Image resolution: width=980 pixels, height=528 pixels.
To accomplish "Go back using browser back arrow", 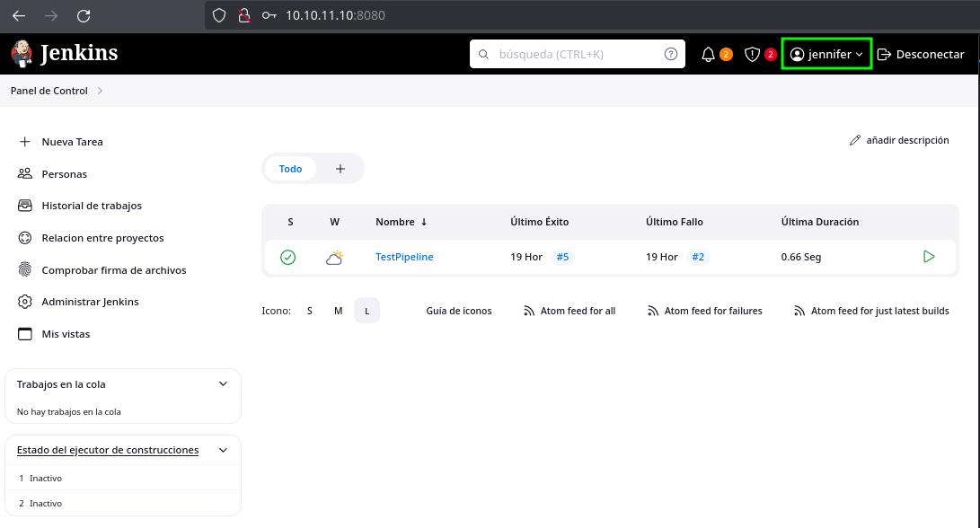I will coord(19,15).
